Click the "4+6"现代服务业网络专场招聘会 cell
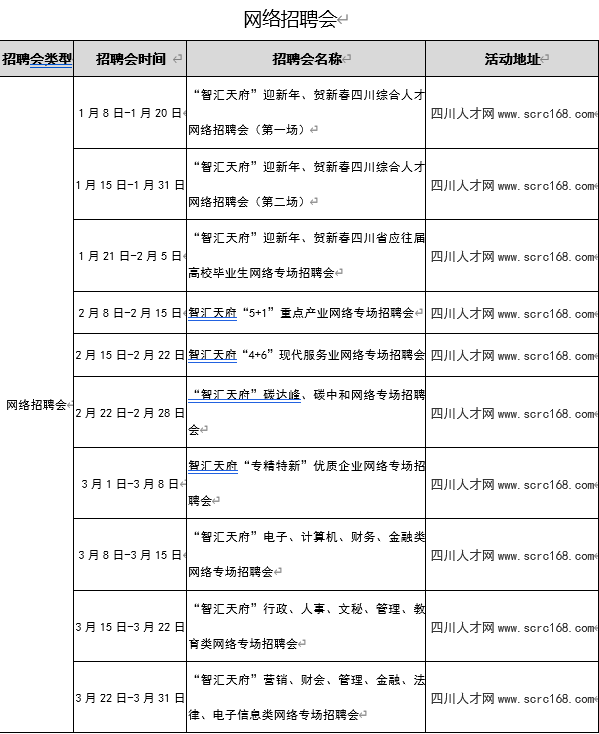The height and width of the screenshot is (734, 599). tap(306, 355)
